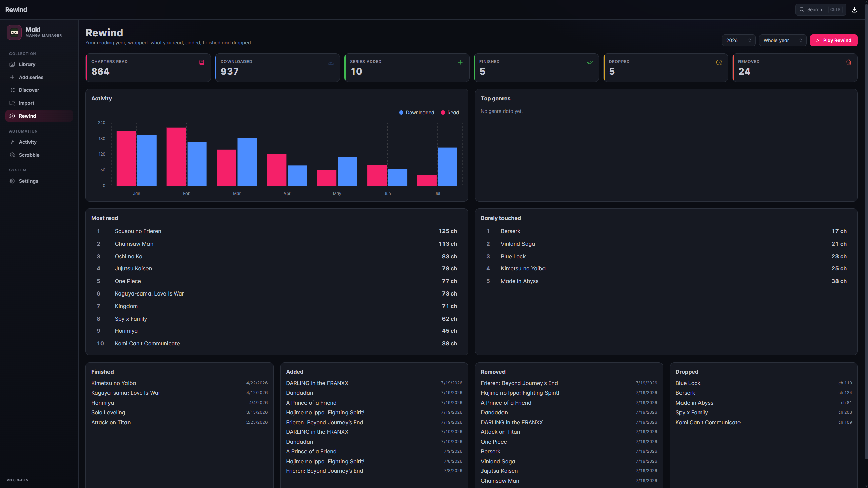This screenshot has width=868, height=488.
Task: Click the Add series plus icon
Action: coord(12,77)
